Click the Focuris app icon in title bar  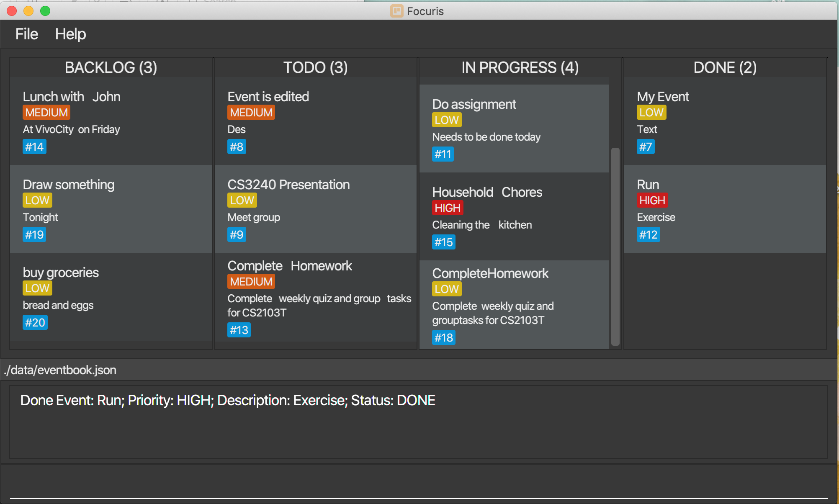coord(396,11)
